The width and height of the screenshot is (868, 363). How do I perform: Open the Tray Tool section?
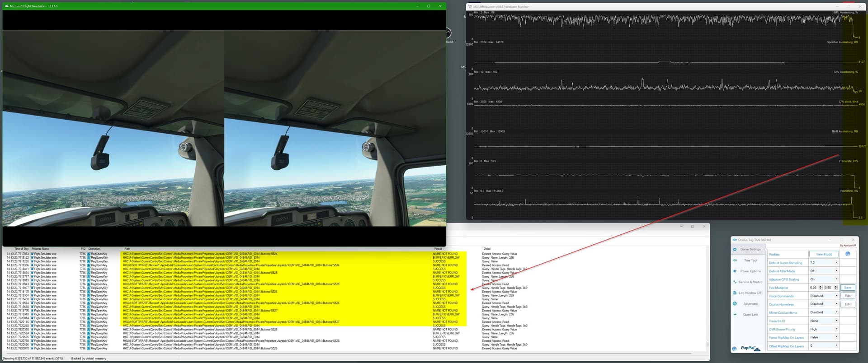coord(750,260)
